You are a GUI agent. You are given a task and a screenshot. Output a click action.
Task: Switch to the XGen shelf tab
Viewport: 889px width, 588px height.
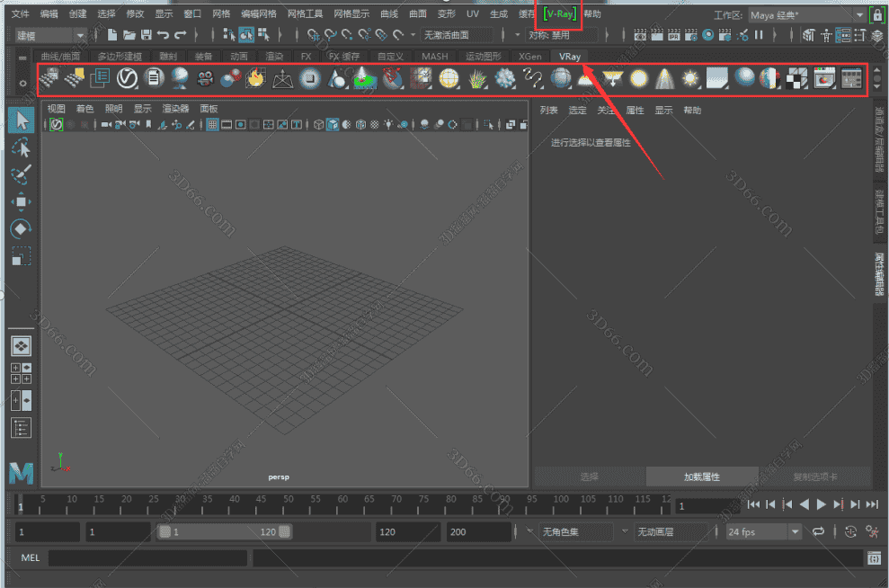click(x=529, y=56)
